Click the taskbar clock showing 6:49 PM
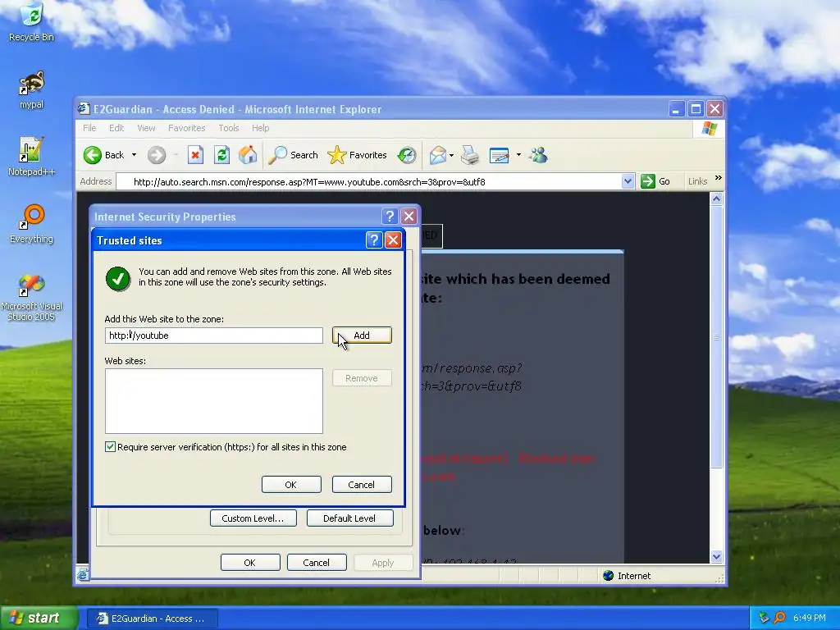 pyautogui.click(x=810, y=619)
